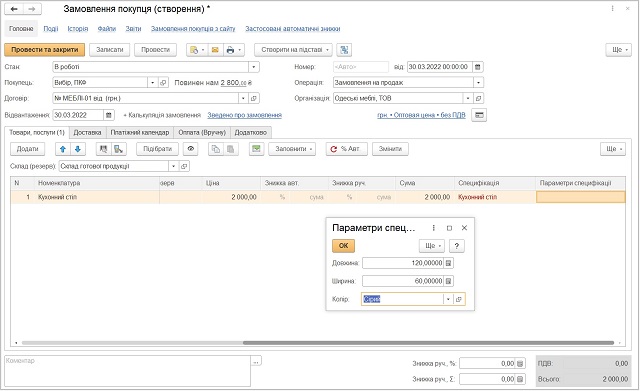Go forward with the right arrow icon
The height and width of the screenshot is (391, 640).
tap(32, 9)
